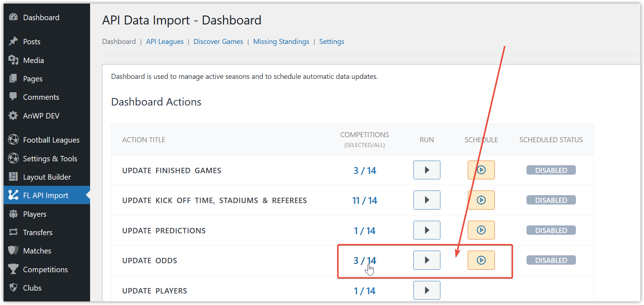Click the Posts pin icon
The width and height of the screenshot is (644, 305).
[x=13, y=41]
